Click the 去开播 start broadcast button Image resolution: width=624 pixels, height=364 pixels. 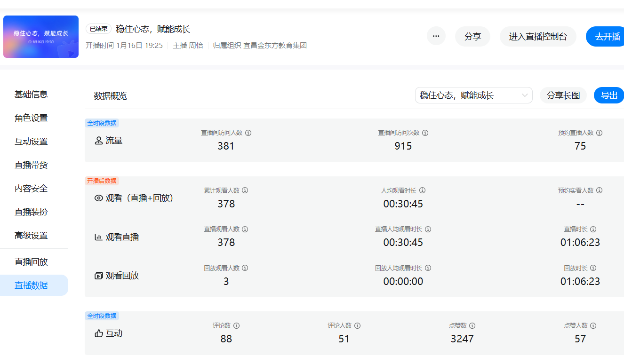(607, 37)
